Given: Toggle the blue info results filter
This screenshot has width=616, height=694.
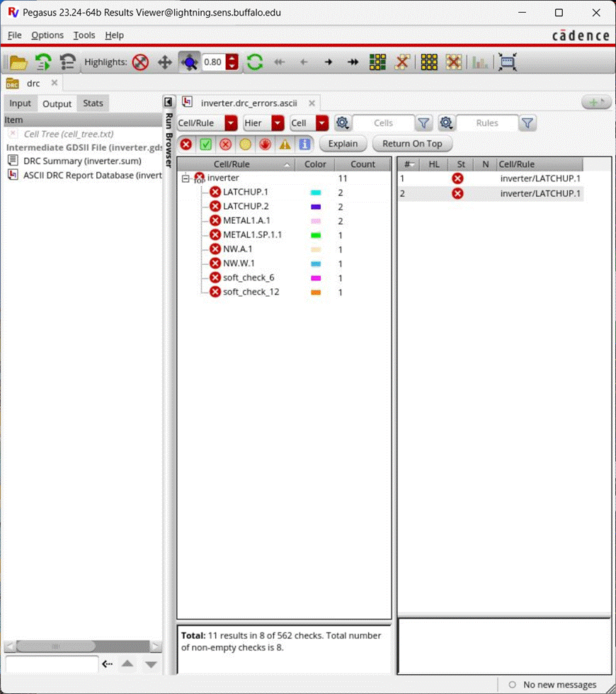Looking at the screenshot, I should 305,144.
